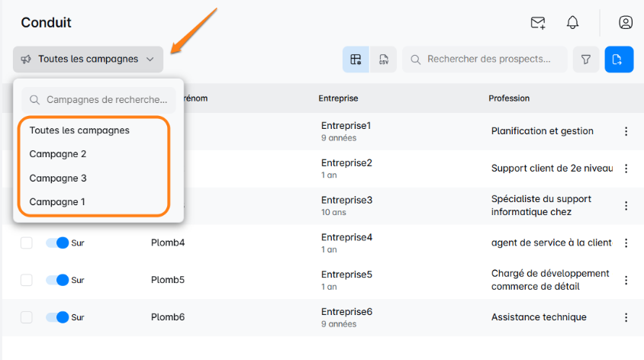Switch to table view icon
The image size is (644, 360).
356,59
